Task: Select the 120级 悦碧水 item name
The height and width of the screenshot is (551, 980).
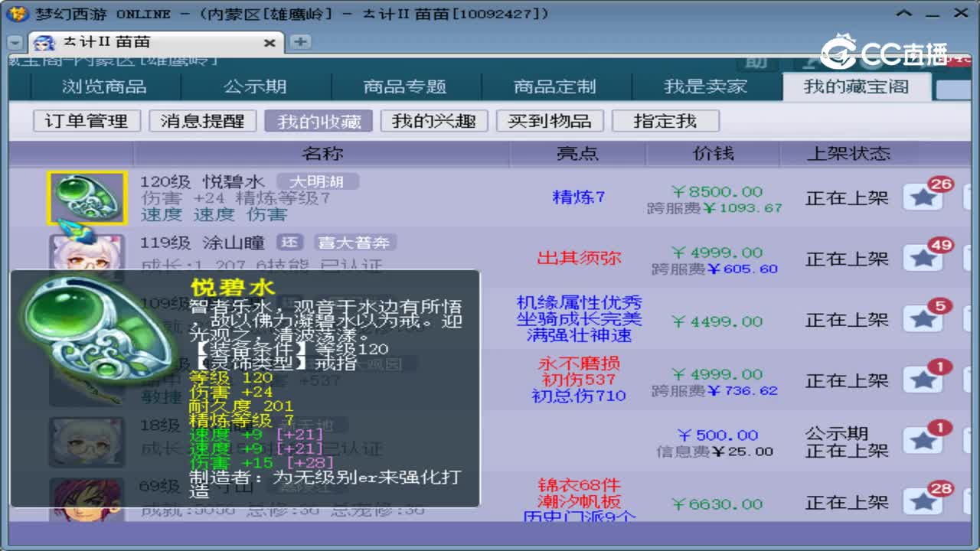Action: [x=202, y=182]
